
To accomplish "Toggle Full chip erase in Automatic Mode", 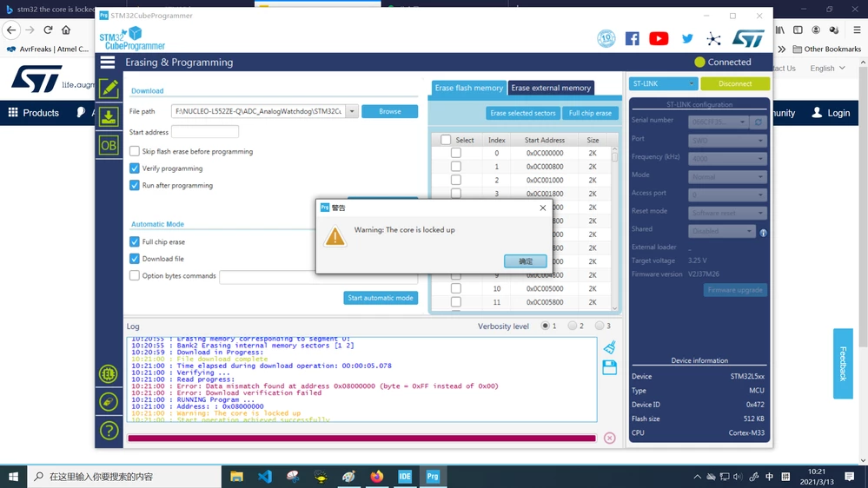I will click(135, 241).
